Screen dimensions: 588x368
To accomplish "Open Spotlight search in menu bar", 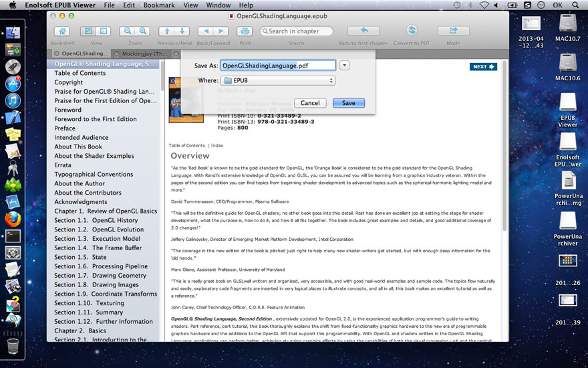I will coord(575,5).
